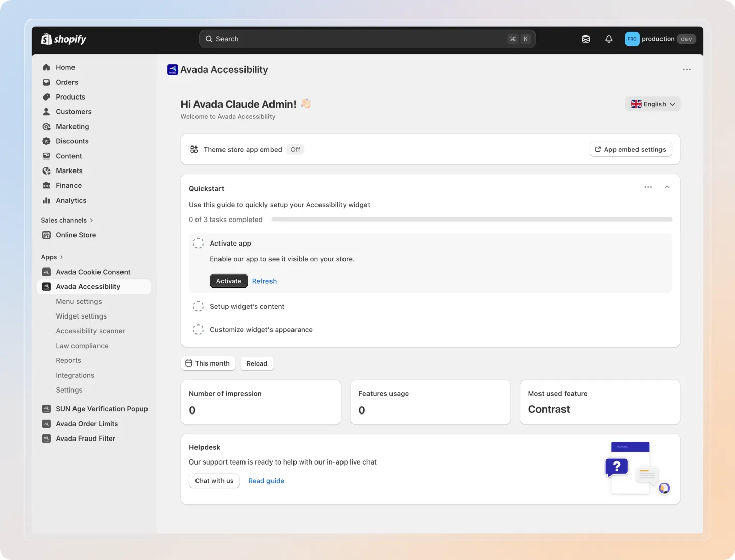Open App embed settings

(x=631, y=150)
